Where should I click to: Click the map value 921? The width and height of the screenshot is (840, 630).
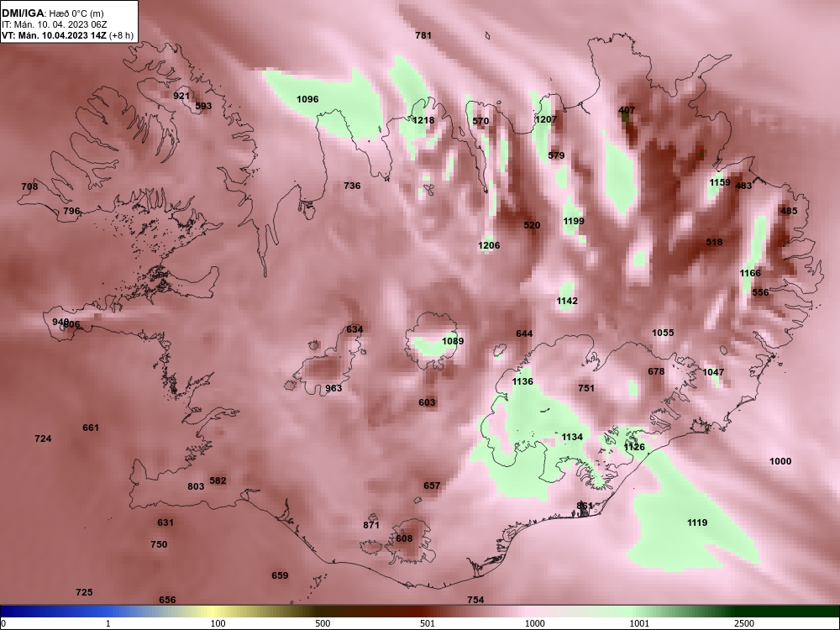pos(181,96)
